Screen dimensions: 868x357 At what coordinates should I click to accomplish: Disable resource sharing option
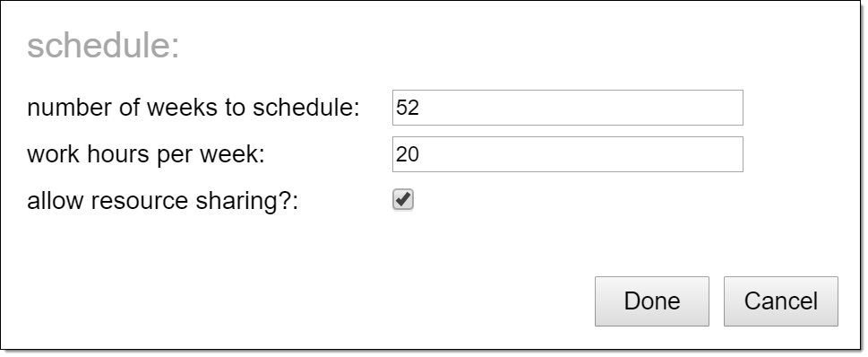tap(403, 200)
